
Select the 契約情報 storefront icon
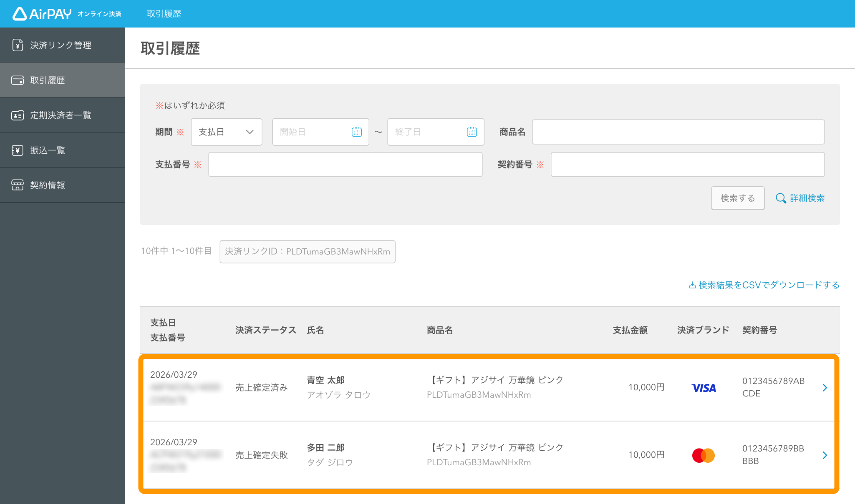click(18, 185)
